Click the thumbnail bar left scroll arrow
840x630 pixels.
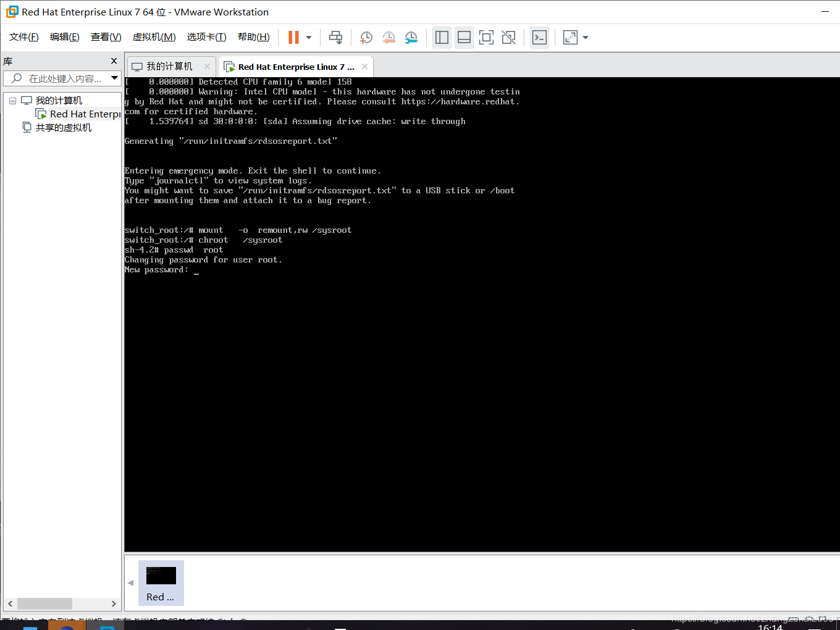[x=130, y=582]
